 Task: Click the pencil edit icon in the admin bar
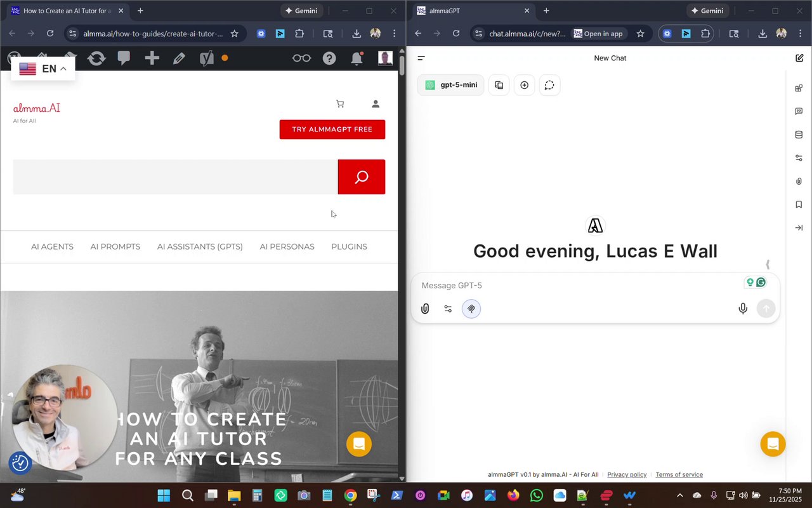tap(179, 58)
